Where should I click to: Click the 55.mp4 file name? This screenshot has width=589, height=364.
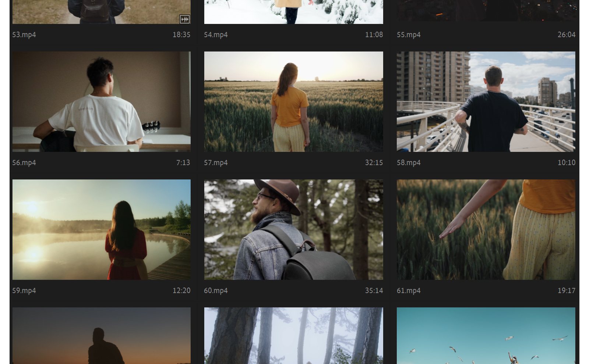click(409, 35)
